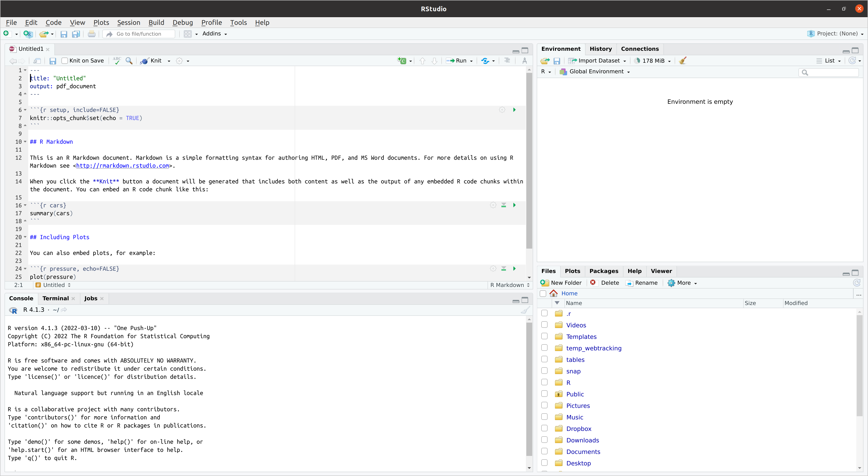Screen dimensions: 868x476
Task: Click the Import Dataset button
Action: 599,61
